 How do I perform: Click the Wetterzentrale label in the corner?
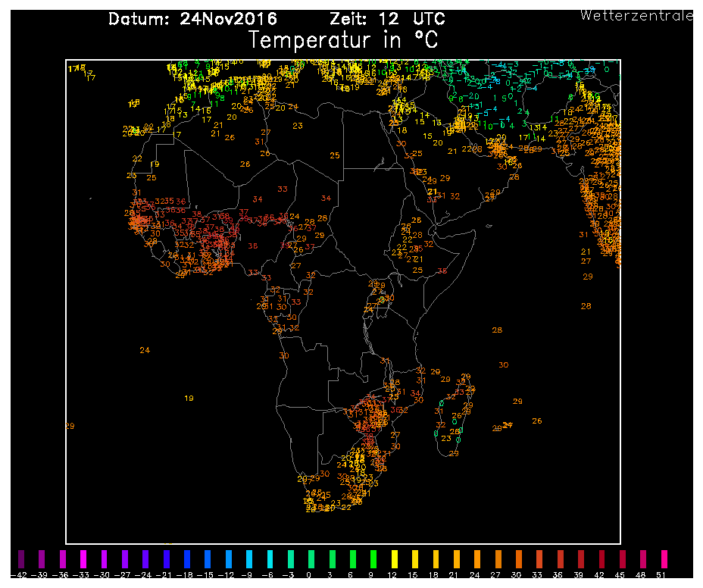tap(636, 15)
